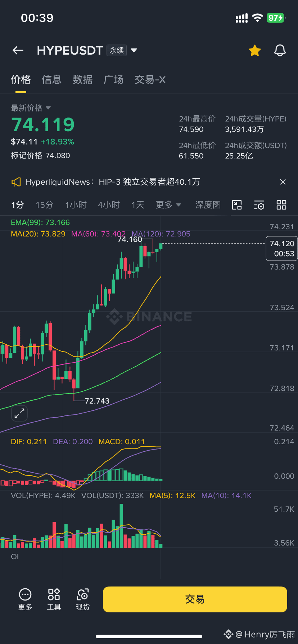Viewport: 298px width, 644px height.
Task: Open the 更多 menu at bottom
Action: click(x=25, y=599)
